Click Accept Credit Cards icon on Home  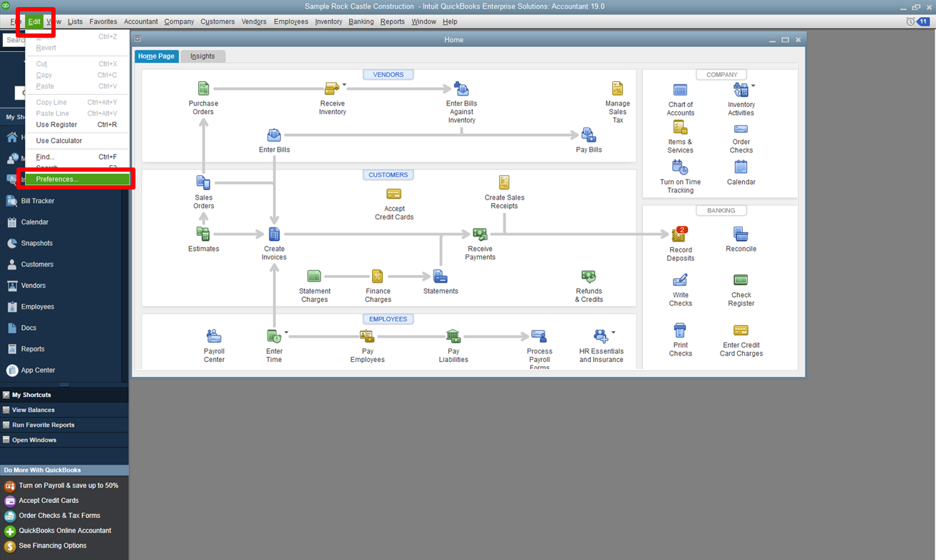(394, 194)
